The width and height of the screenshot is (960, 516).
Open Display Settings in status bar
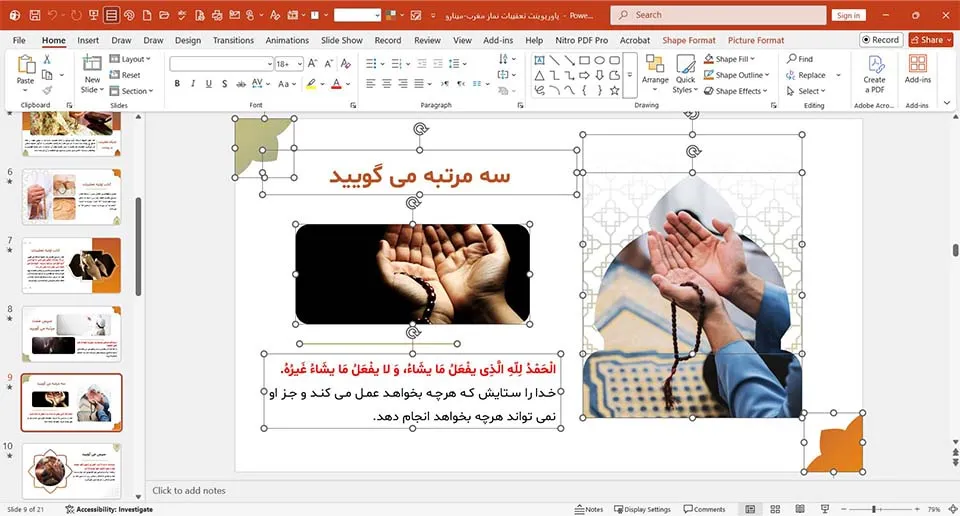click(x=642, y=509)
